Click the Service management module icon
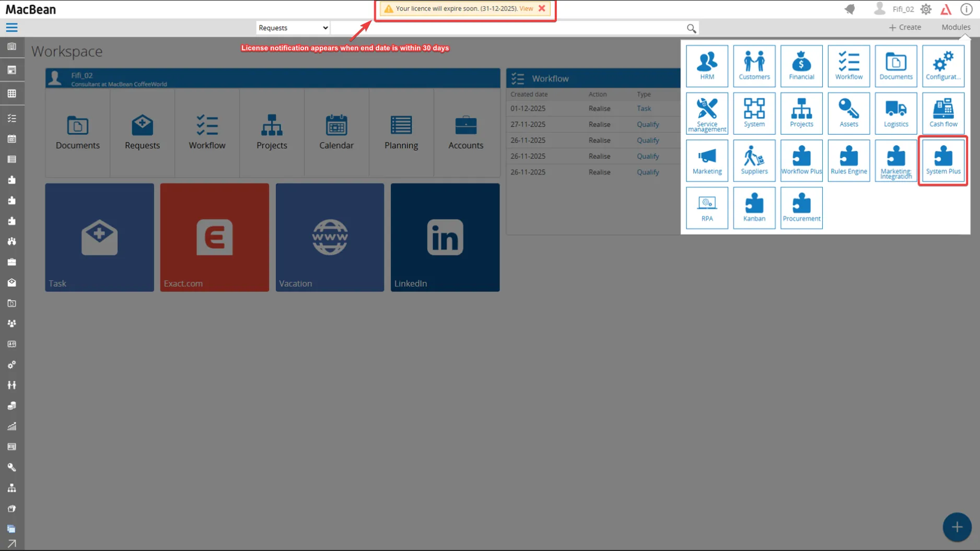 [x=707, y=113]
